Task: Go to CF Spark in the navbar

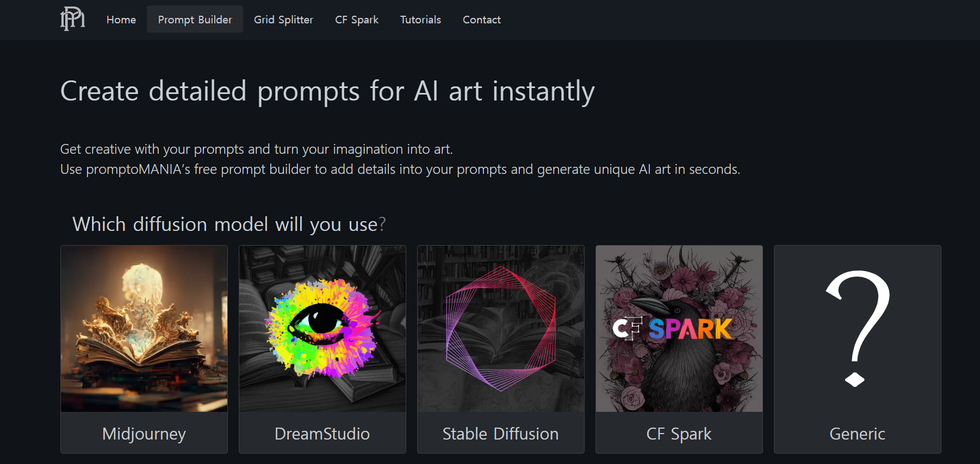Action: (x=357, y=20)
